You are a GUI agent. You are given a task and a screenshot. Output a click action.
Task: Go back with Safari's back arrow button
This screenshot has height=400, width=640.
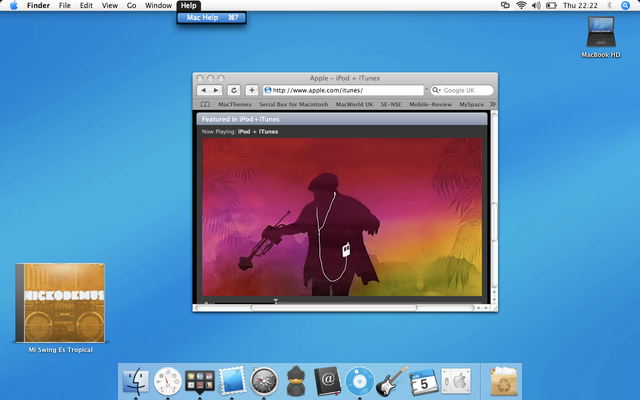click(204, 90)
